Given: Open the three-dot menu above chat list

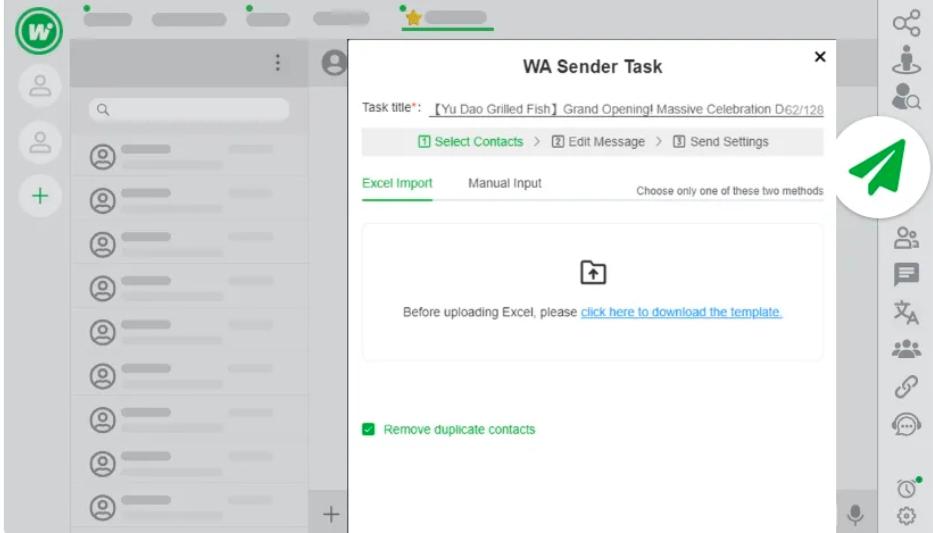Looking at the screenshot, I should (277, 63).
